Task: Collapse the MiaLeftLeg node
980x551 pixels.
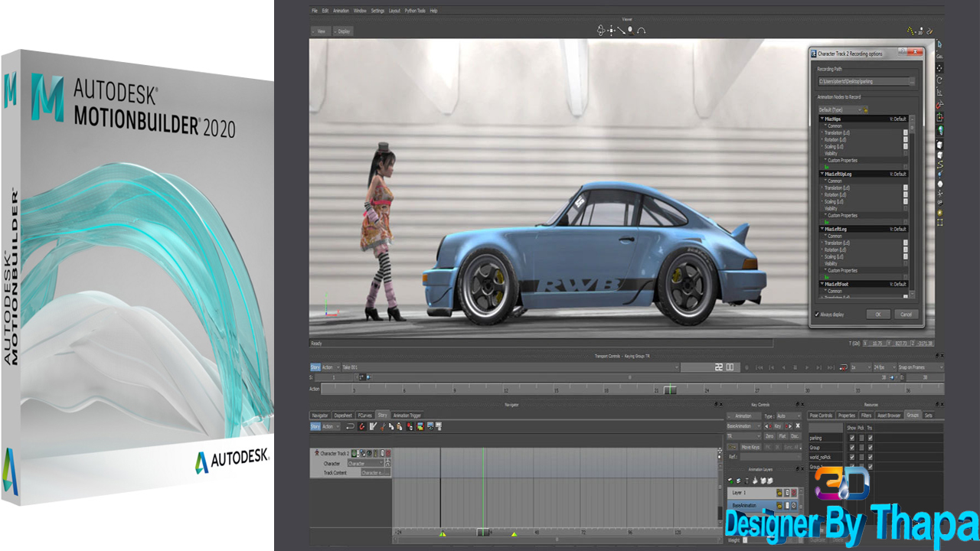Action: tap(822, 229)
